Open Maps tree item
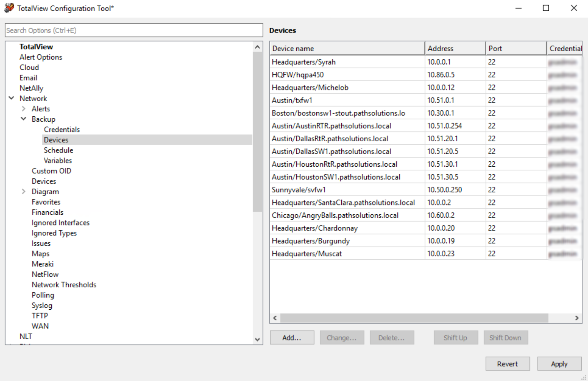Image resolution: width=588 pixels, height=381 pixels. [x=40, y=254]
